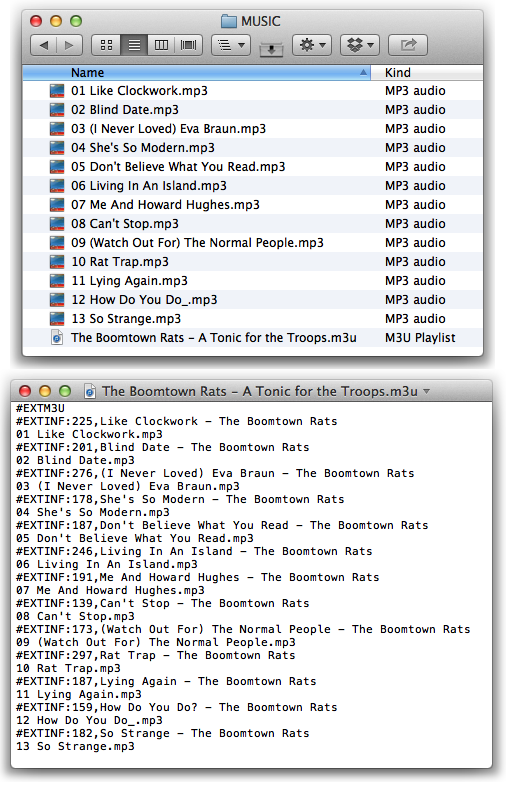Click the #EXTINF:225,Like Clockwork line
Viewport: 507px width, 786px height.
pos(177,422)
